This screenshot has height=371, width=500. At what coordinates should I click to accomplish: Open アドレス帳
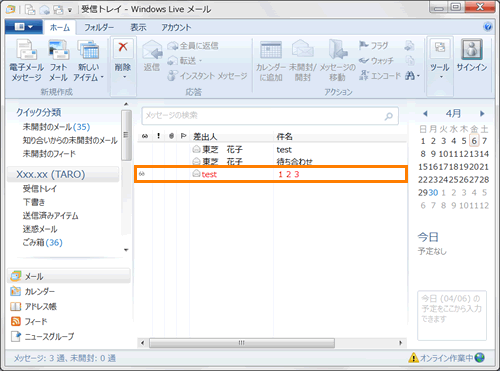tap(34, 306)
